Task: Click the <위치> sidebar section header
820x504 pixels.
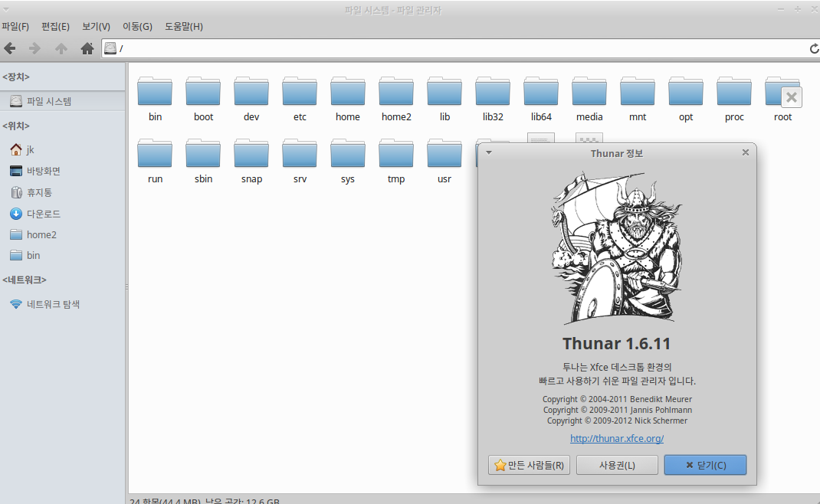Action: click(16, 126)
